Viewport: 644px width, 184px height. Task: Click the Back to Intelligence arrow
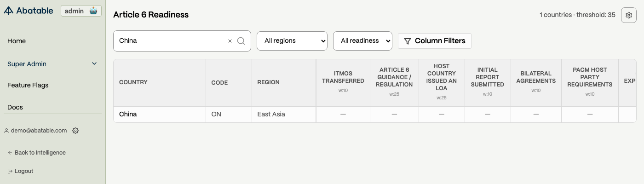[x=10, y=153]
